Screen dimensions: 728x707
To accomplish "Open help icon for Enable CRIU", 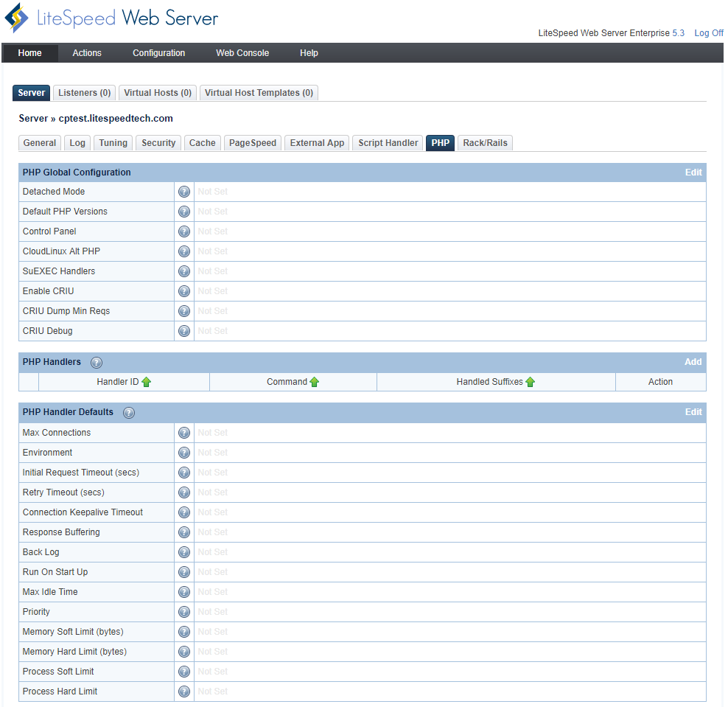I will (184, 291).
